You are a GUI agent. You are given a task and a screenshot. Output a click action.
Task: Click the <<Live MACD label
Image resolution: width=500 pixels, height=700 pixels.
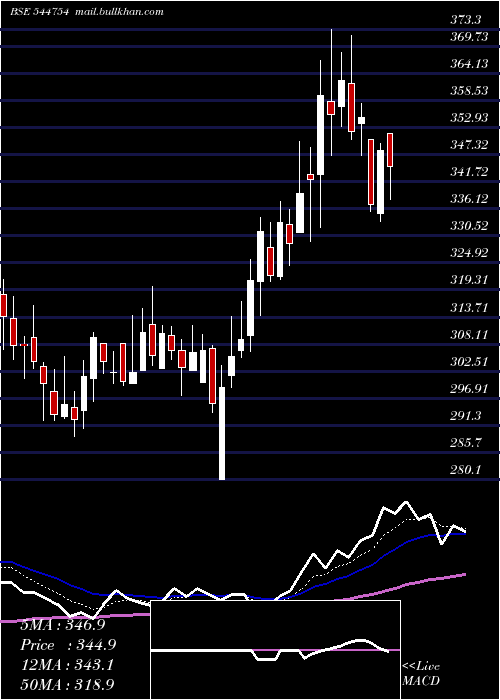[x=421, y=674]
